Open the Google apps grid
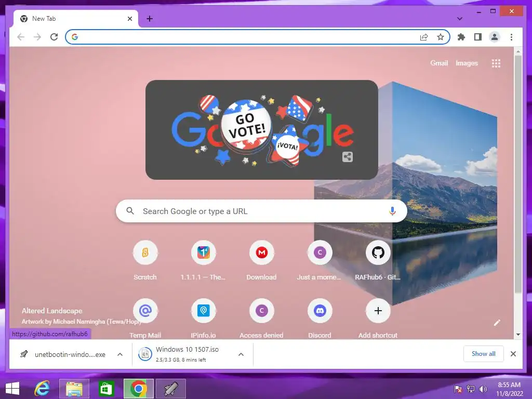Screen dimensions: 532x399 click(x=496, y=63)
